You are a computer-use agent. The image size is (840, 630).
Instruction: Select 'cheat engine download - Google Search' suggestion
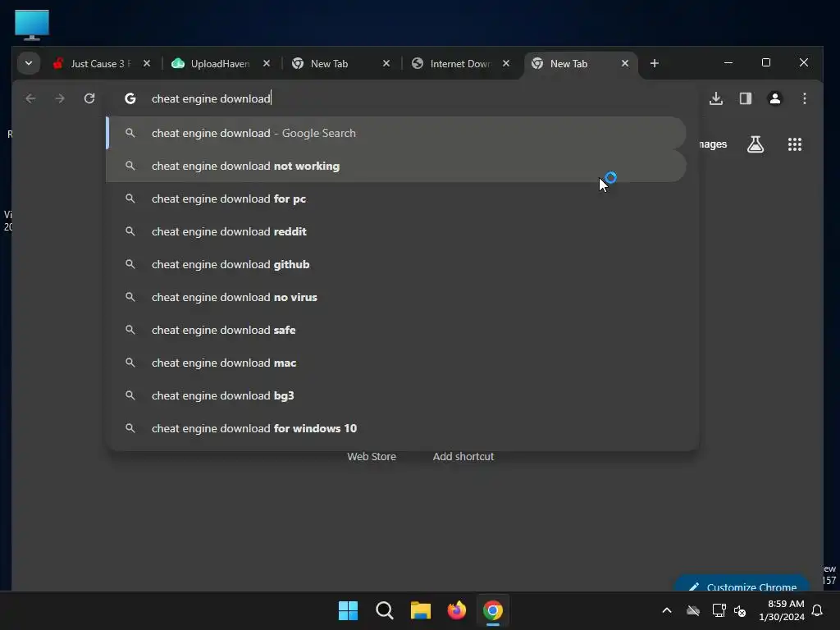(x=396, y=133)
